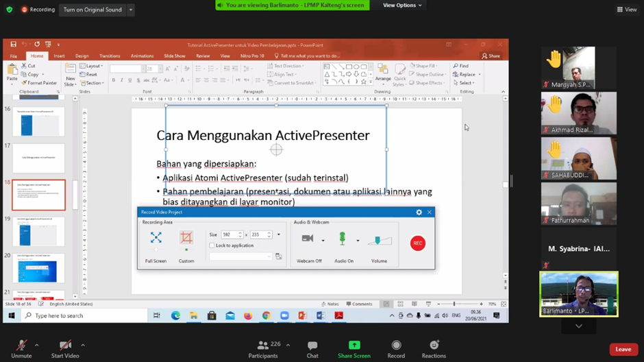This screenshot has width=644, height=362.
Task: Toggle the Webcam Off camera icon
Action: 308,239
